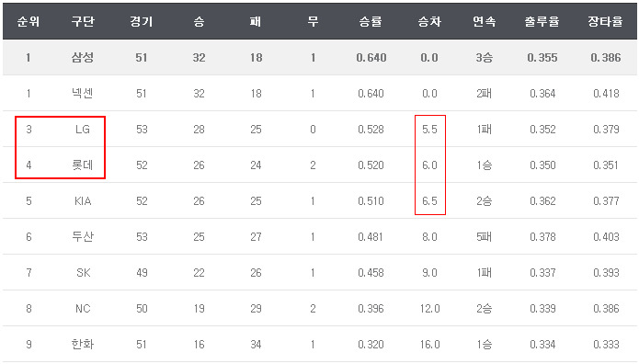This screenshot has height=364, width=639.
Task: Sort by the 순위 column header
Action: click(29, 21)
